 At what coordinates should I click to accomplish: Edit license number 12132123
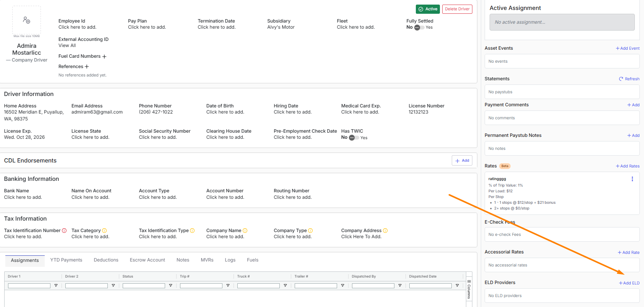click(419, 112)
